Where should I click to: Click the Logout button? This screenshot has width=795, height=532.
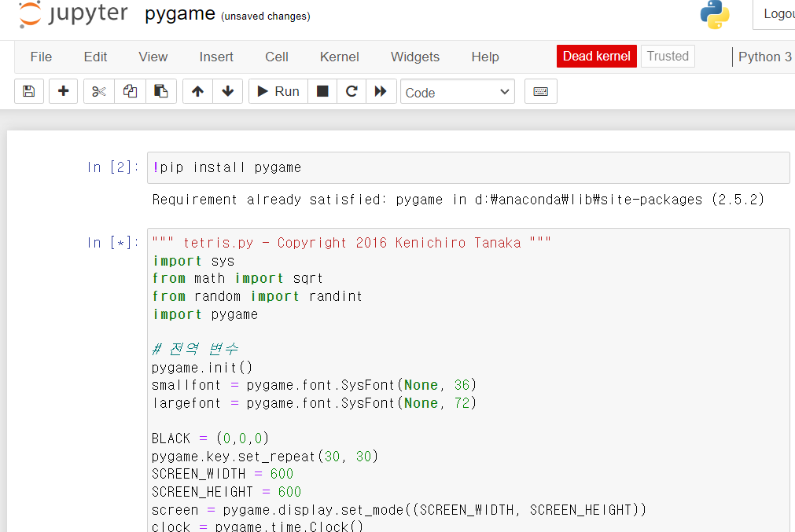(775, 14)
